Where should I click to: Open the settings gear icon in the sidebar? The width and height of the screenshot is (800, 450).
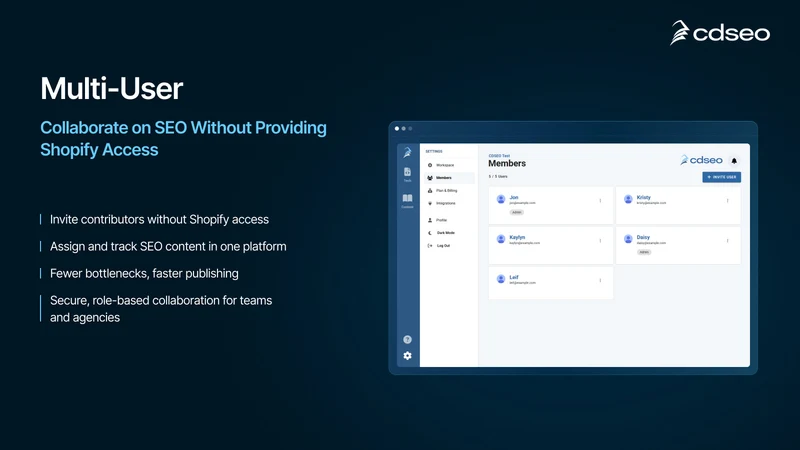point(407,356)
